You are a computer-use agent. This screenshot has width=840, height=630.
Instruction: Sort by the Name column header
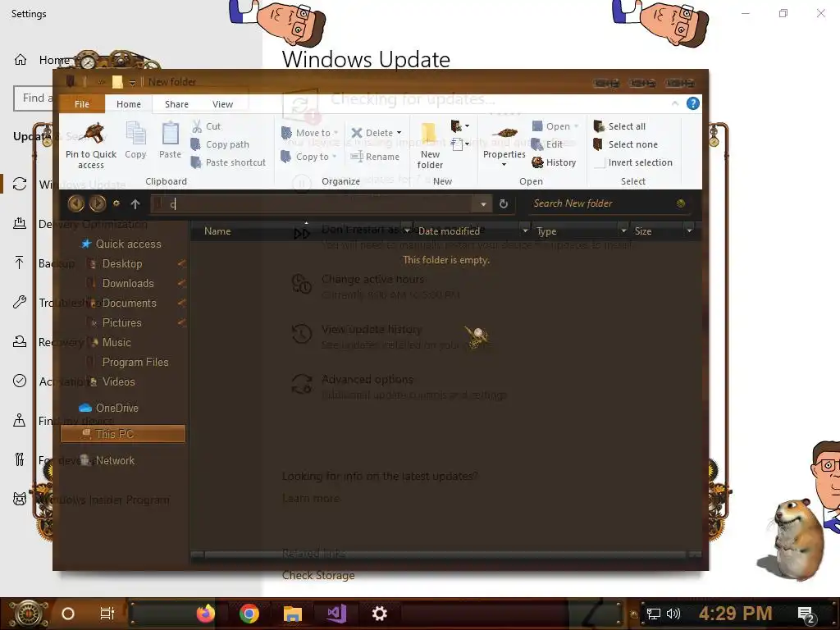point(217,231)
